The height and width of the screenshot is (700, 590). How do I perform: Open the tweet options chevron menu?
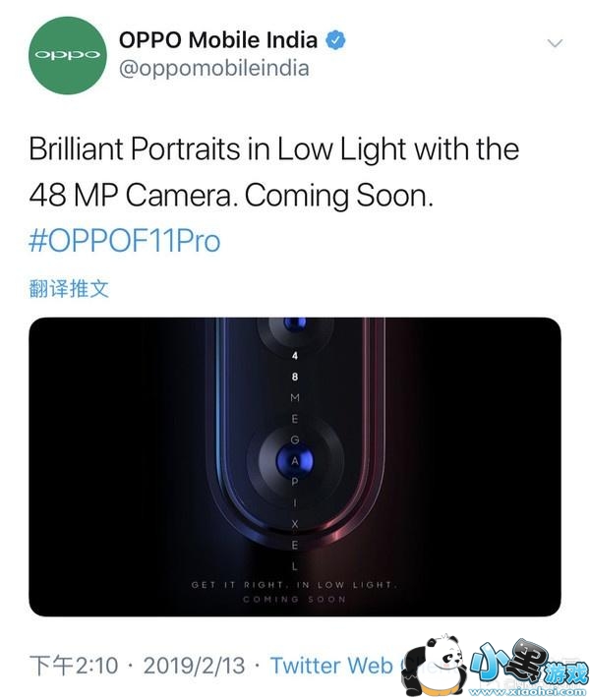555,44
